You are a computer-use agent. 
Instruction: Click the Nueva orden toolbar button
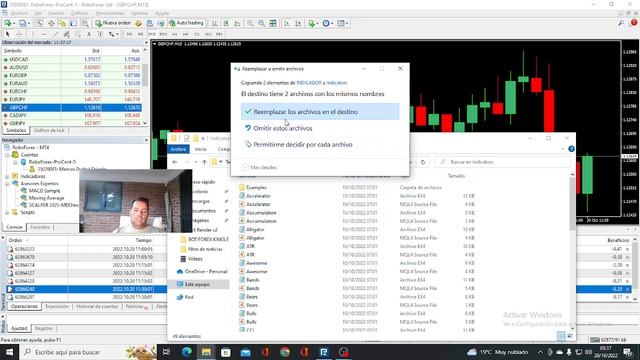(113, 23)
